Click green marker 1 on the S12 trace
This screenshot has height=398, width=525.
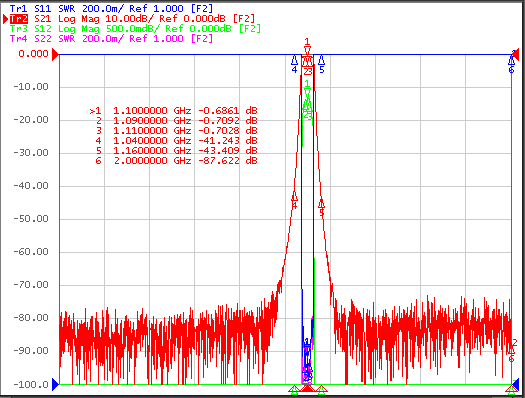(x=307, y=88)
